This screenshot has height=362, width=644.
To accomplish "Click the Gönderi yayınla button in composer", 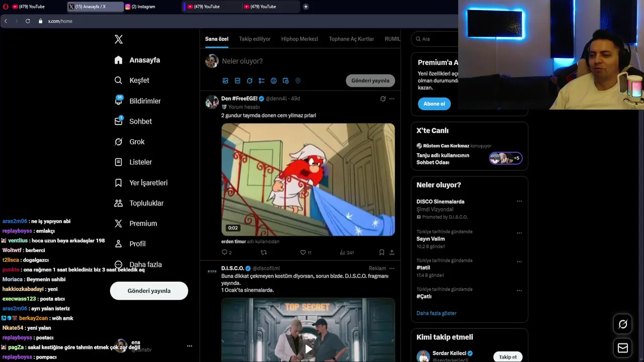I will coord(370,80).
